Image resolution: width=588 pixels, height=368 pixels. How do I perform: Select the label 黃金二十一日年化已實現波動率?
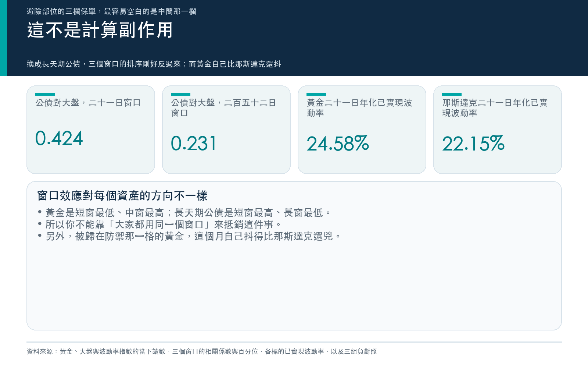click(359, 108)
